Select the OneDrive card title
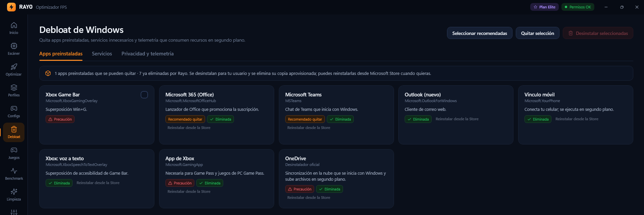The width and height of the screenshot is (644, 215). [x=296, y=159]
